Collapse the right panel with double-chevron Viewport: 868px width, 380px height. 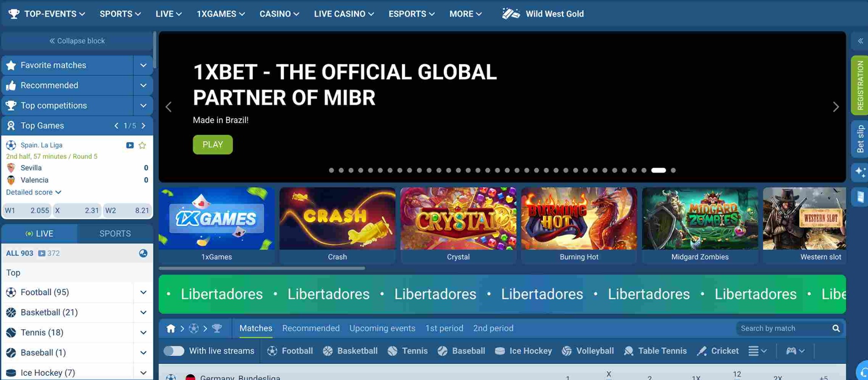860,41
